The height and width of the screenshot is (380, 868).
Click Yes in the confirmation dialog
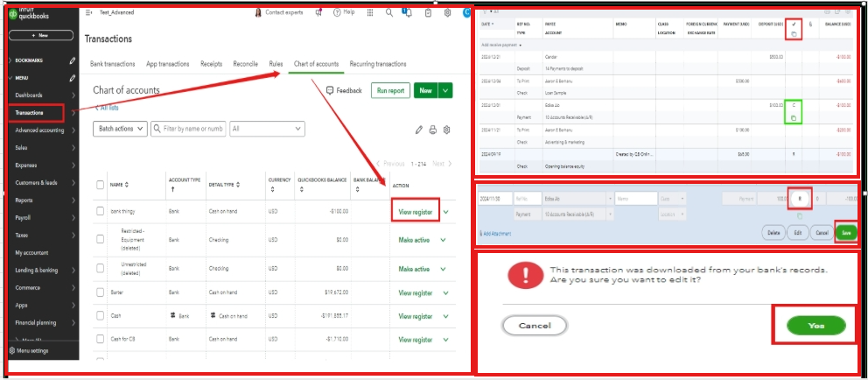point(816,326)
